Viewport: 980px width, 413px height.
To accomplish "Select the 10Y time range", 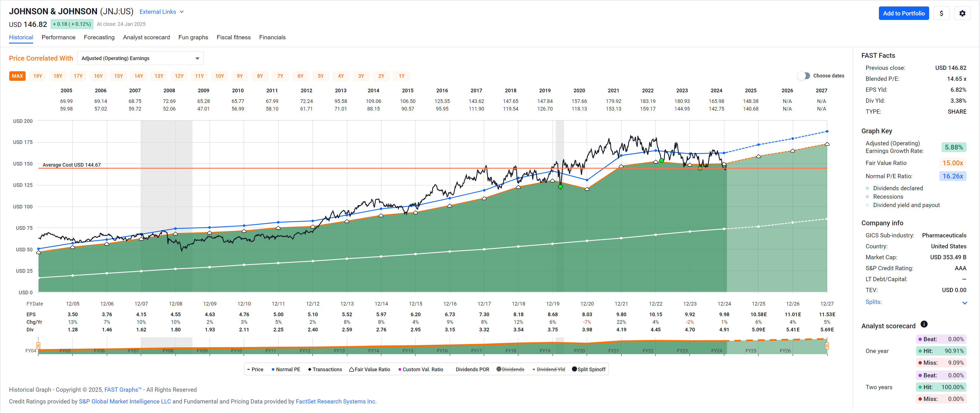I will coord(220,76).
